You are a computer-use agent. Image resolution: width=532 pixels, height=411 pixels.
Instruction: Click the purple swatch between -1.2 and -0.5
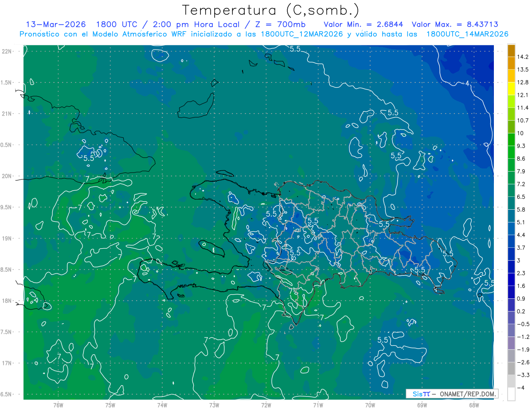click(x=511, y=330)
